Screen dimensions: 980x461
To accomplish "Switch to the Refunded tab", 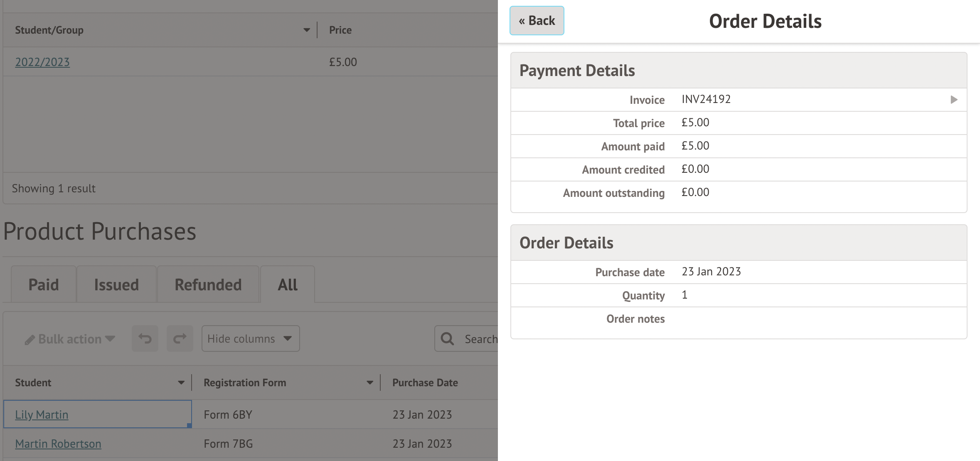I will pyautogui.click(x=208, y=285).
